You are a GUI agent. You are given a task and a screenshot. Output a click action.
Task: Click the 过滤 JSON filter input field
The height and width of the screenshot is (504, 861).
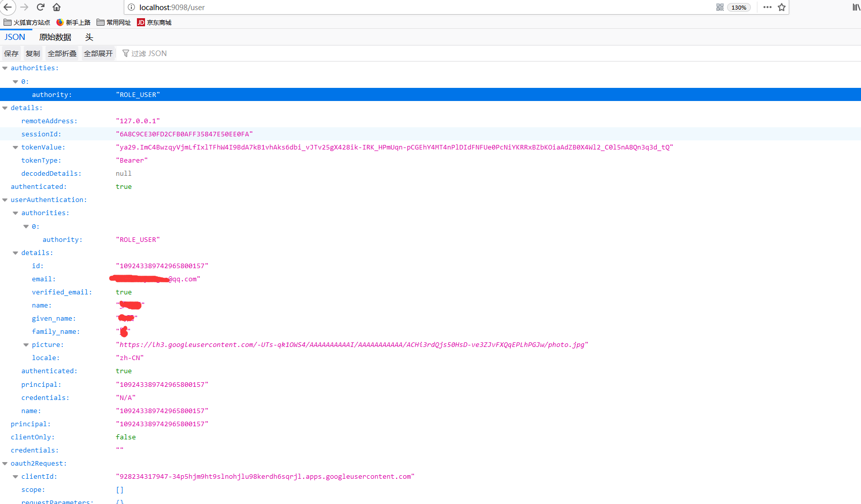coord(149,53)
